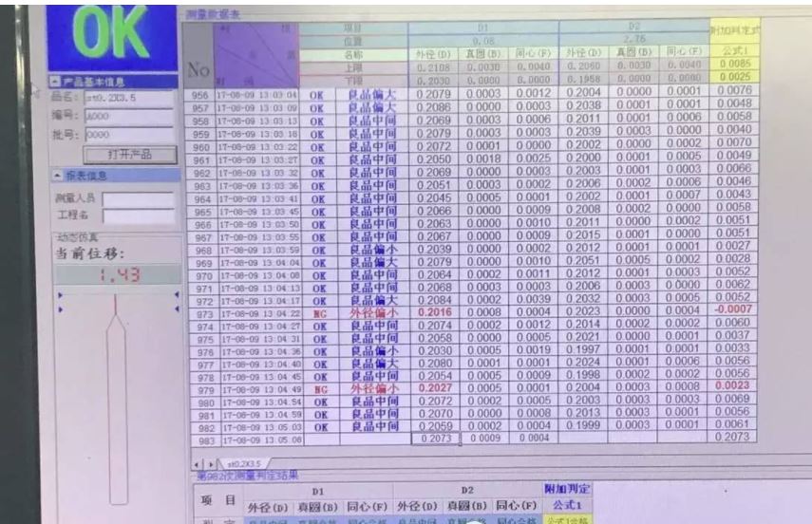Click the 公式1 column header
Viewport: 812px width, 524px height.
point(734,50)
